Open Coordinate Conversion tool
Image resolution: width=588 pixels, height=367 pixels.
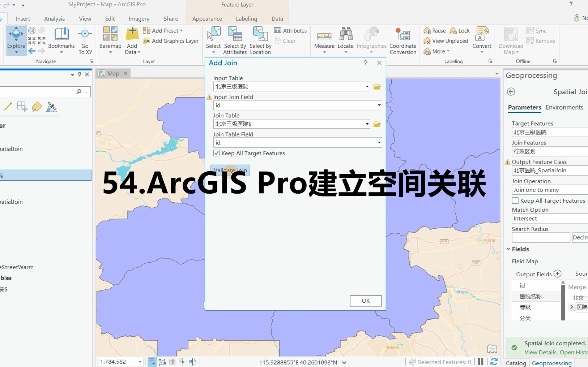pos(402,41)
